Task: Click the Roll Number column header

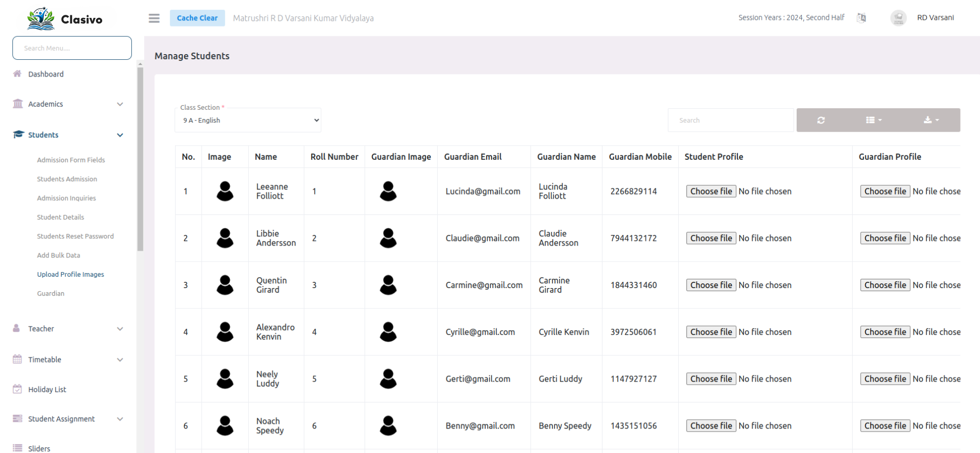Action: click(334, 157)
